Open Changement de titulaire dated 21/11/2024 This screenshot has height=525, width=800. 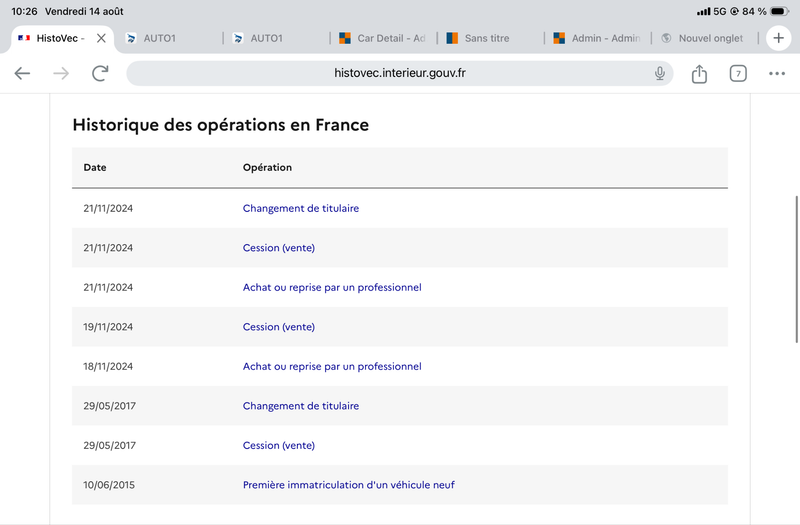click(x=301, y=208)
